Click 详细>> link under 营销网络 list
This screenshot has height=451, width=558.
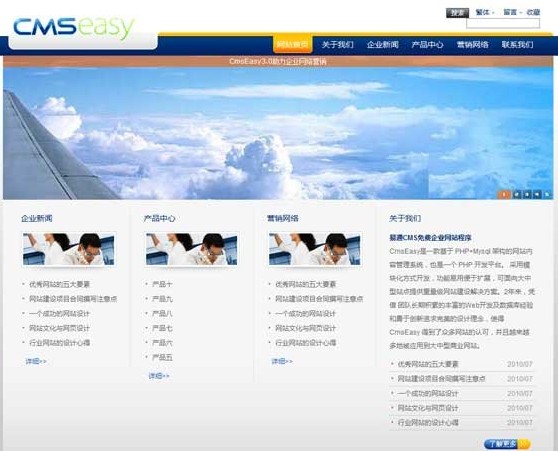[x=282, y=361]
